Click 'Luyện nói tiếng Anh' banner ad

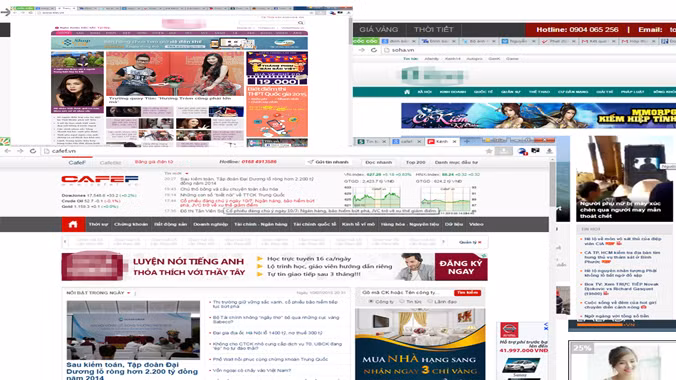[x=275, y=267]
